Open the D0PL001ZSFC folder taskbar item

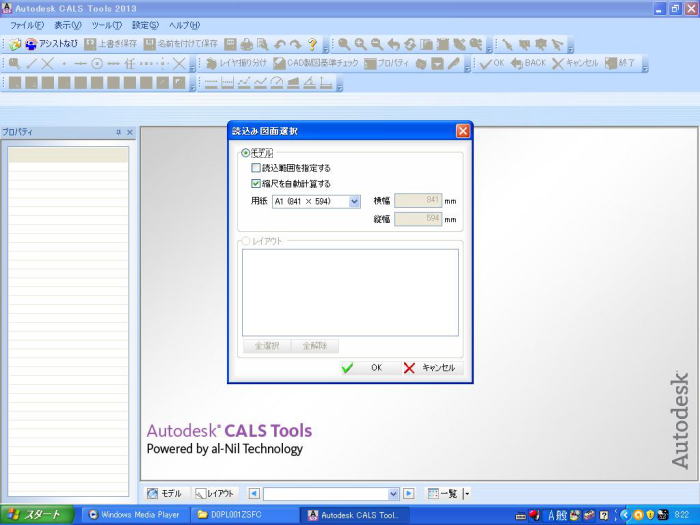[x=245, y=515]
